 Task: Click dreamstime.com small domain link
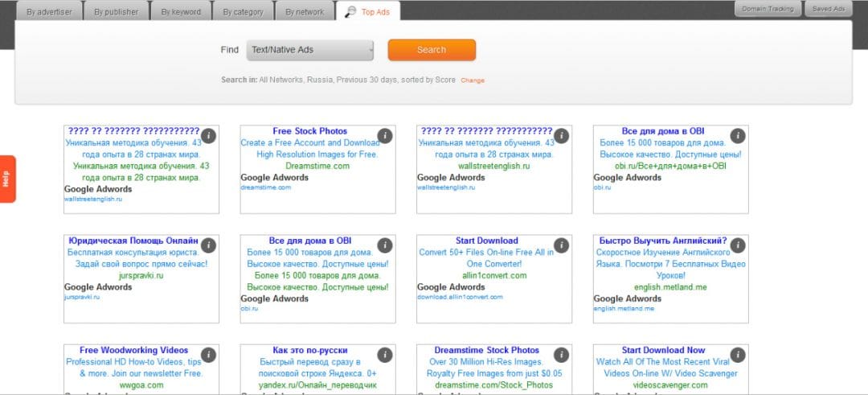pyautogui.click(x=266, y=187)
